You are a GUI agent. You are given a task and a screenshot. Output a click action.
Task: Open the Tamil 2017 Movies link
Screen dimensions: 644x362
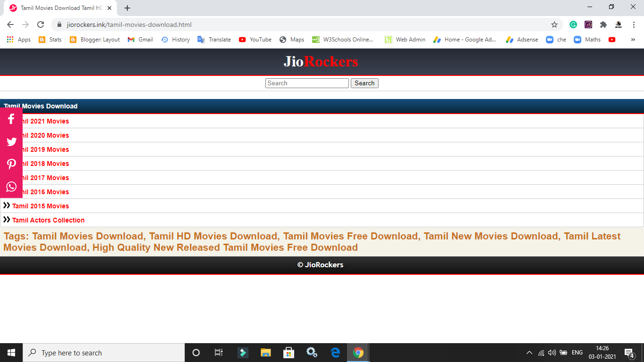[46, 178]
